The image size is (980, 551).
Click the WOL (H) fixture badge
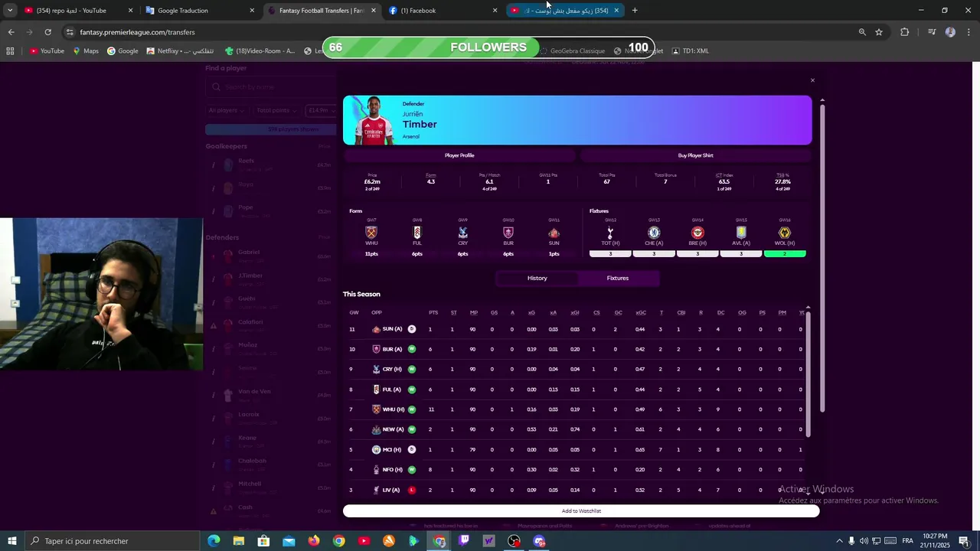[785, 233]
